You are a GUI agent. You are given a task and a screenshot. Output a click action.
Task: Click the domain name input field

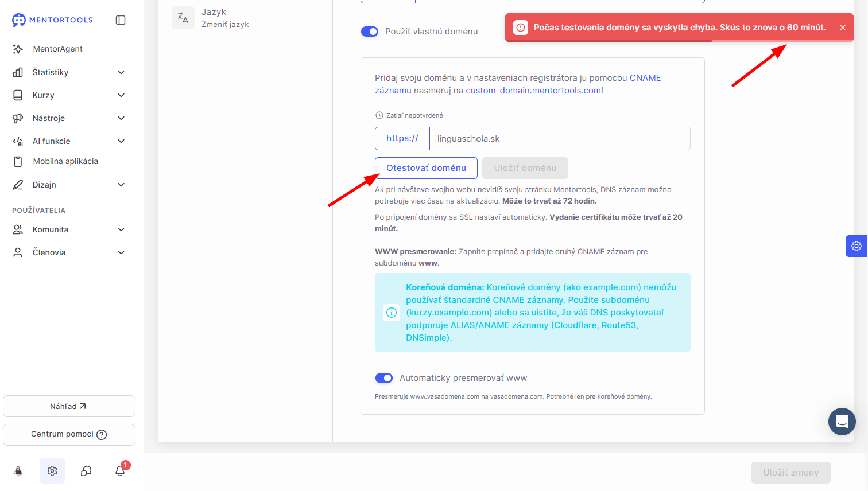(x=560, y=139)
